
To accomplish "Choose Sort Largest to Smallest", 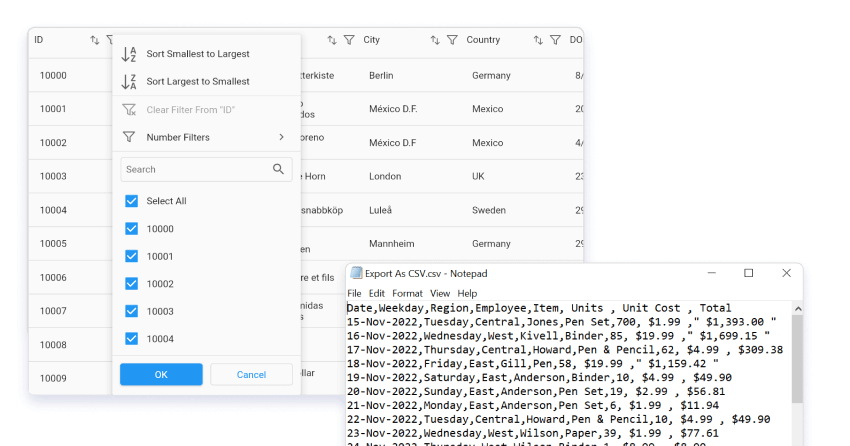I will click(x=198, y=81).
